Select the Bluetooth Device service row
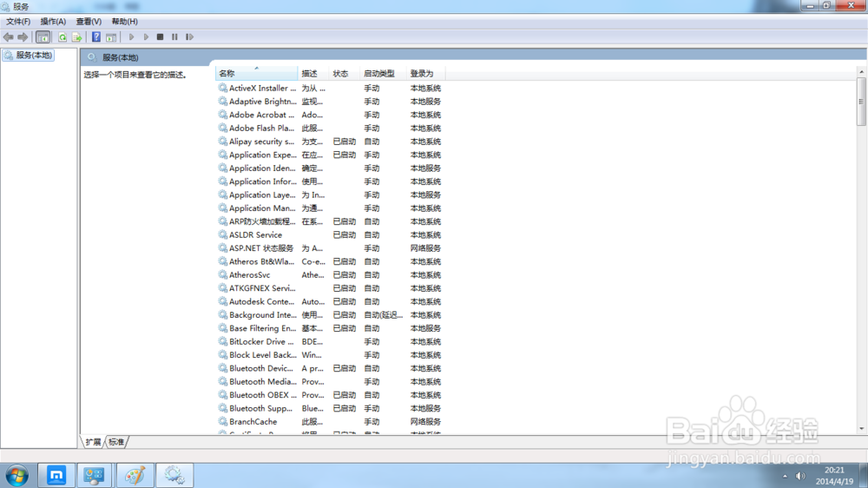This screenshot has width=868, height=488. coord(329,368)
